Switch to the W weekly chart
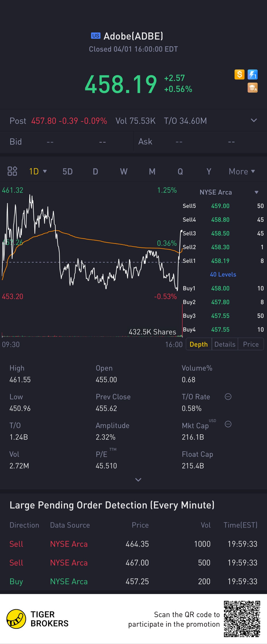This screenshot has width=267, height=644. coord(124,171)
